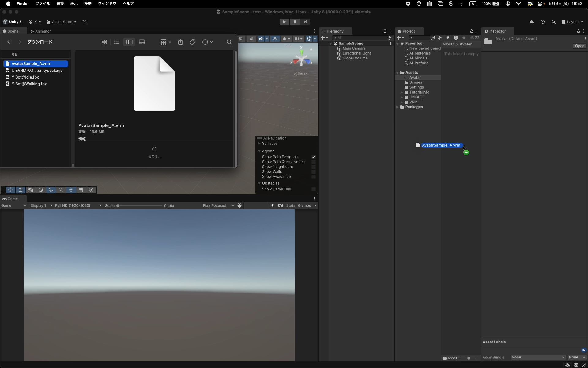Click the orientation gizmo lock icon in Scene view
The height and width of the screenshot is (368, 588).
(x=311, y=49)
